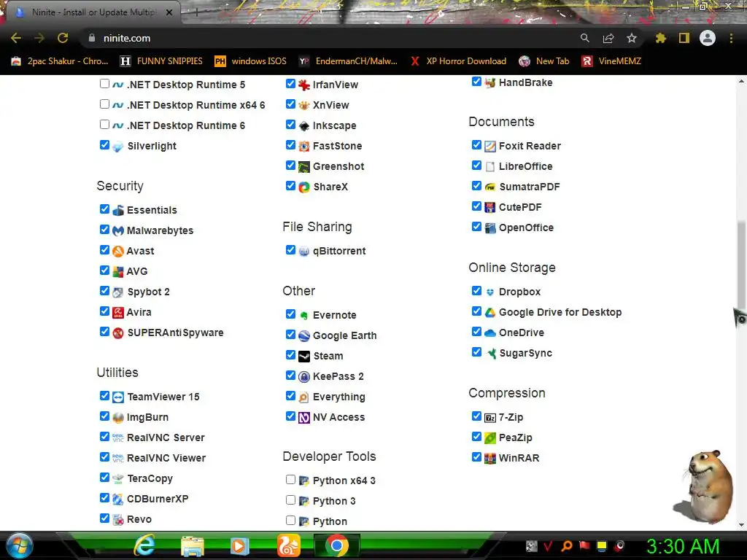Image resolution: width=747 pixels, height=560 pixels.
Task: Open Chrome extensions puzzle icon
Action: coord(660,38)
